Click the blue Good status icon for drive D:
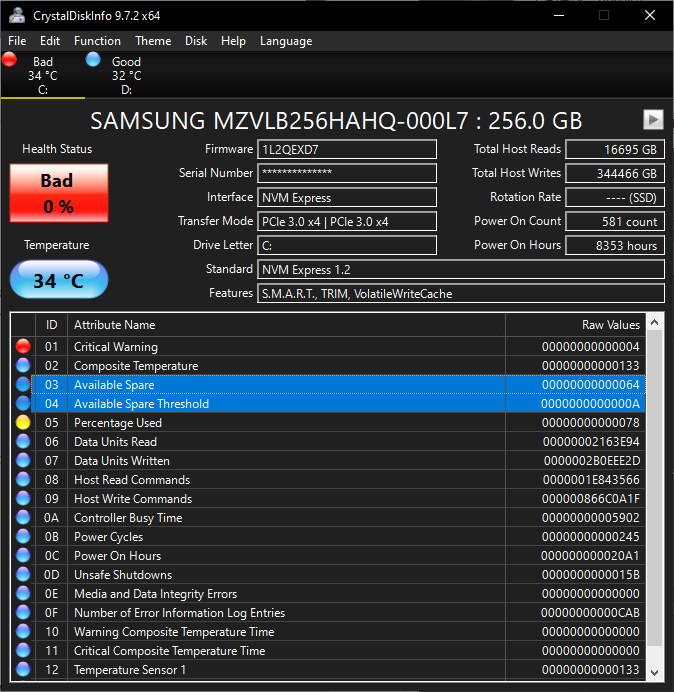The width and height of the screenshot is (674, 692). click(94, 60)
